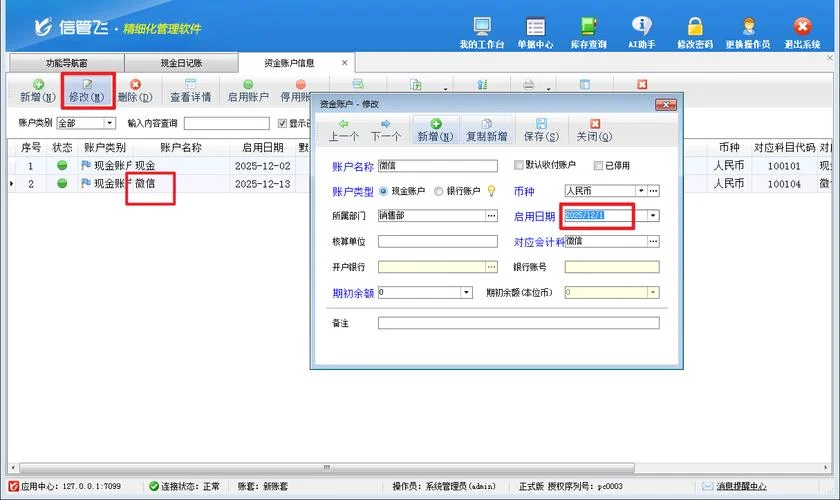Click 核算单位 input field
This screenshot has height=500, width=840.
pyautogui.click(x=438, y=242)
